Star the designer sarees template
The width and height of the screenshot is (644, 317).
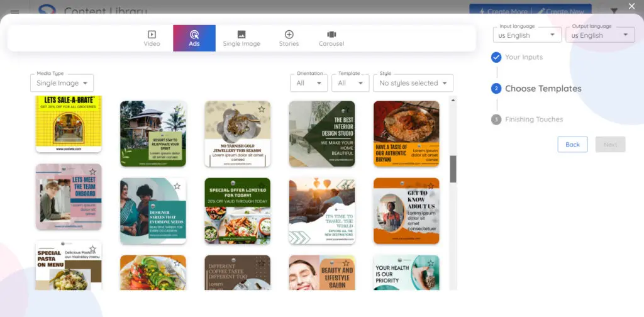(177, 186)
